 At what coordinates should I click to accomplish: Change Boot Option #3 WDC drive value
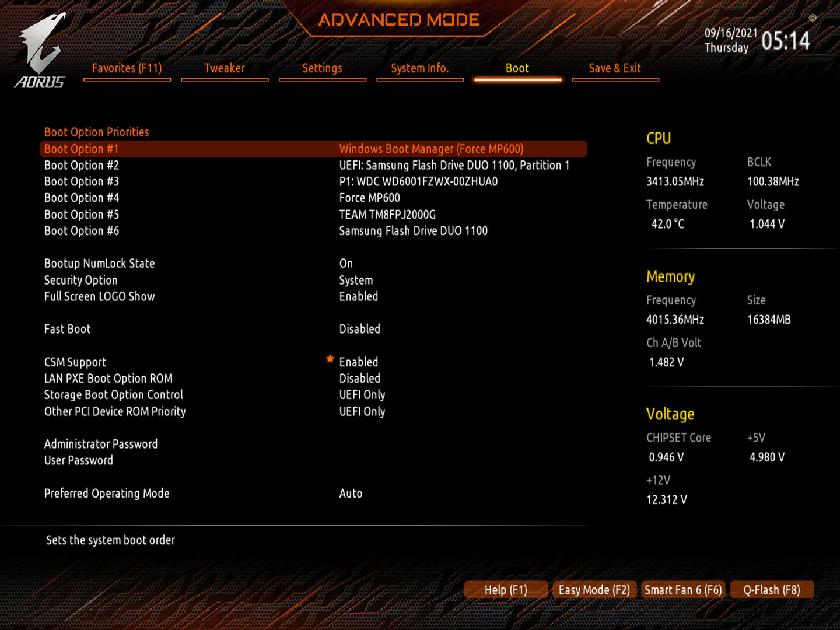pos(418,181)
